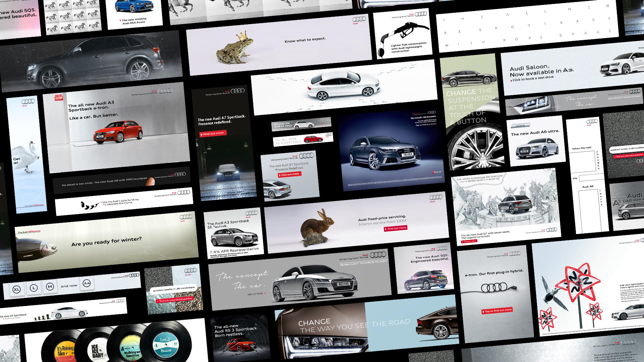Click the Audi rings logo in the A3 SE Technik ad
Viewport: 644px width, 362px height.
251,213
